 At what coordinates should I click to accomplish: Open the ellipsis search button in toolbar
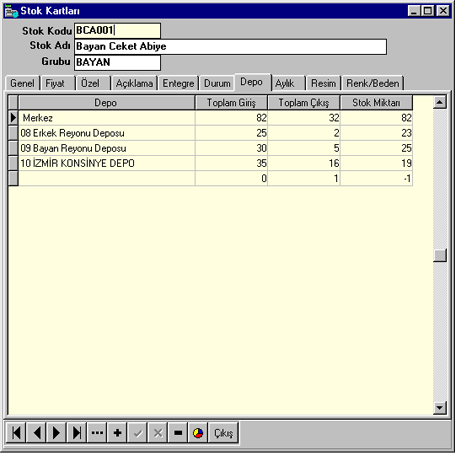tap(97, 433)
